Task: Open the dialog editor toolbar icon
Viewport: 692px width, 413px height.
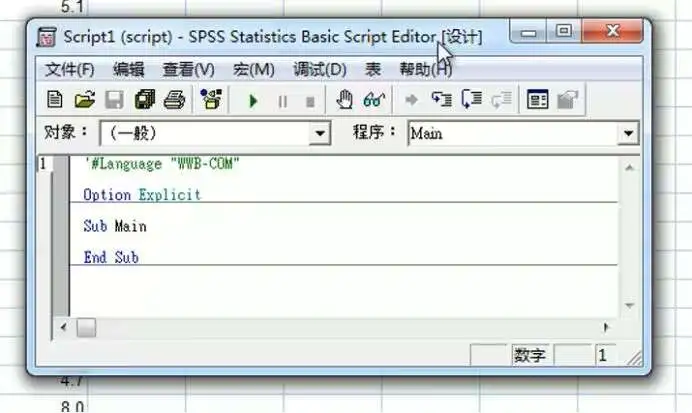Action: pos(538,100)
